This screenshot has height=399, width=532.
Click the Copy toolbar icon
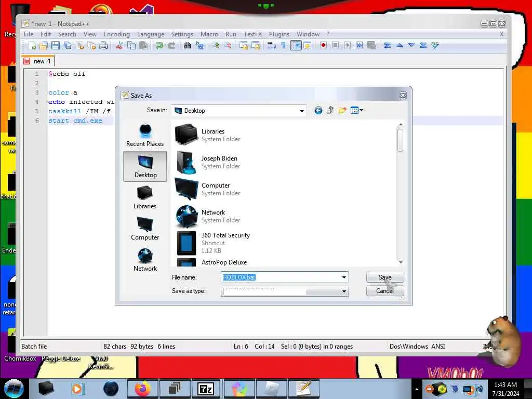pos(131,46)
